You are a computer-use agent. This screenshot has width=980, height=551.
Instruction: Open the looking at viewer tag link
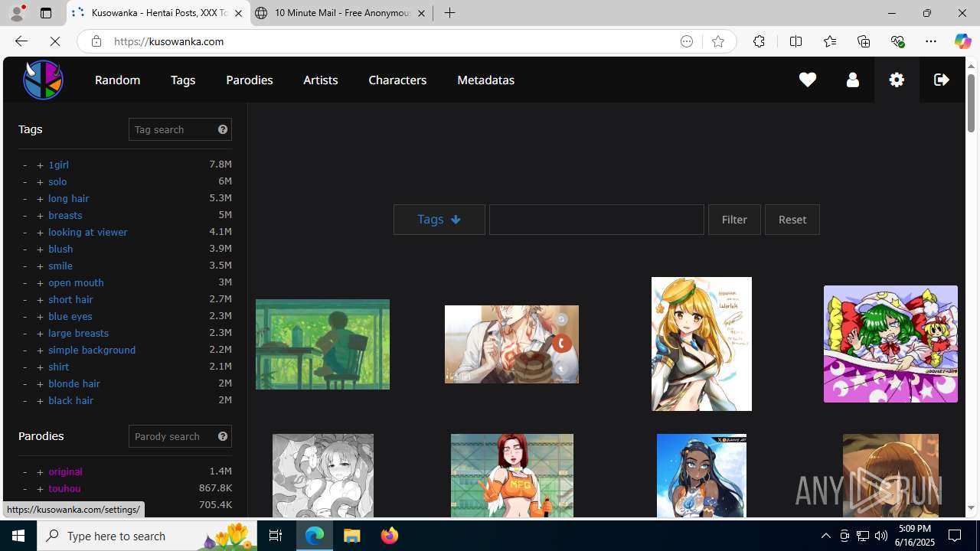pyautogui.click(x=87, y=232)
